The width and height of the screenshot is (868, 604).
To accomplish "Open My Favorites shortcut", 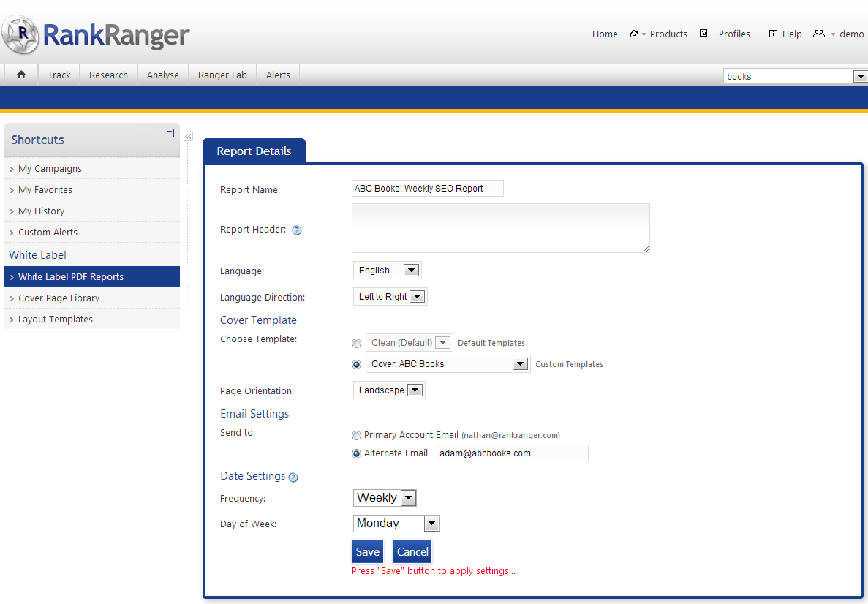I will (92, 189).
